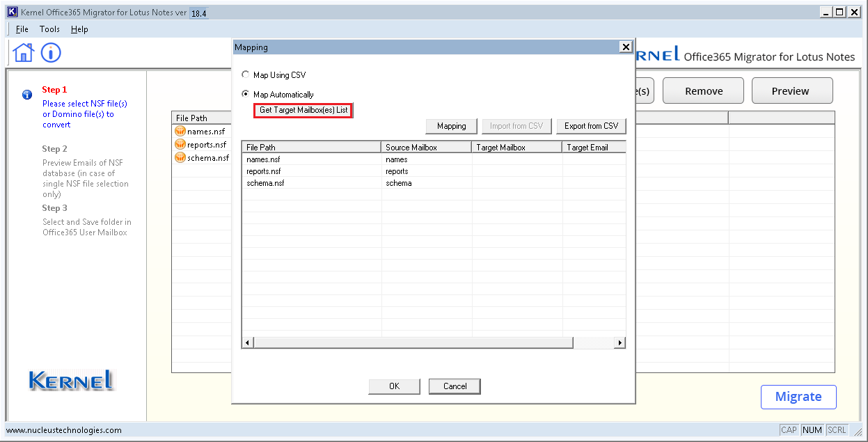Select schema.nsf row in mapping table
This screenshot has height=442, width=868.
[x=434, y=183]
